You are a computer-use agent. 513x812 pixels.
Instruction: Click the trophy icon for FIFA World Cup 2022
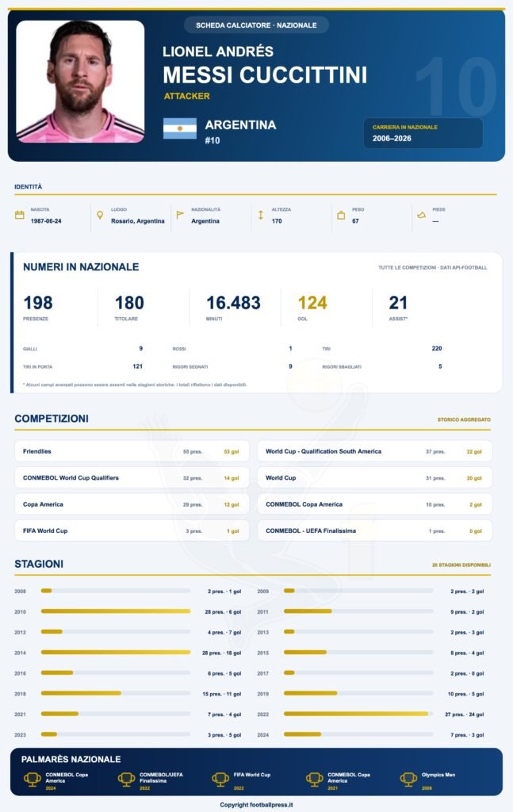pos(220,779)
